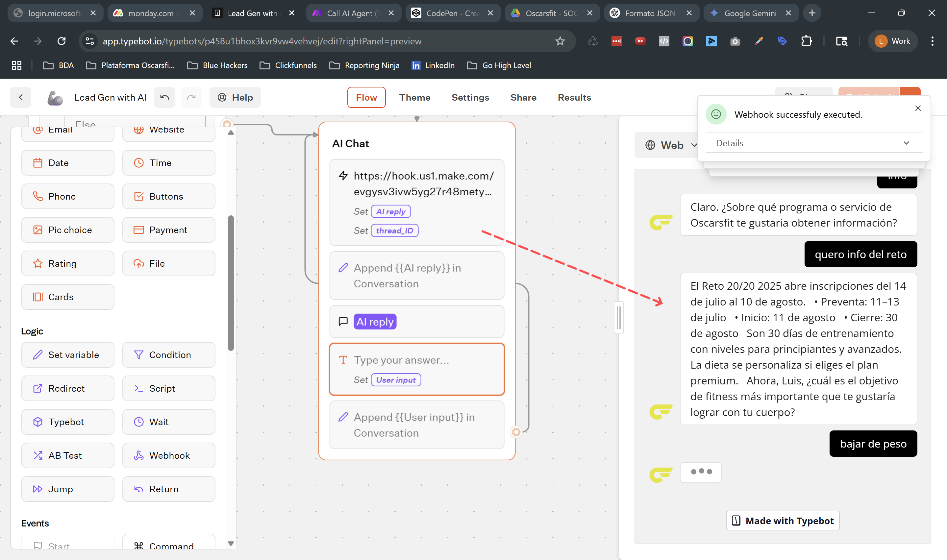Open Chrome extensions puzzle icon

point(806,41)
